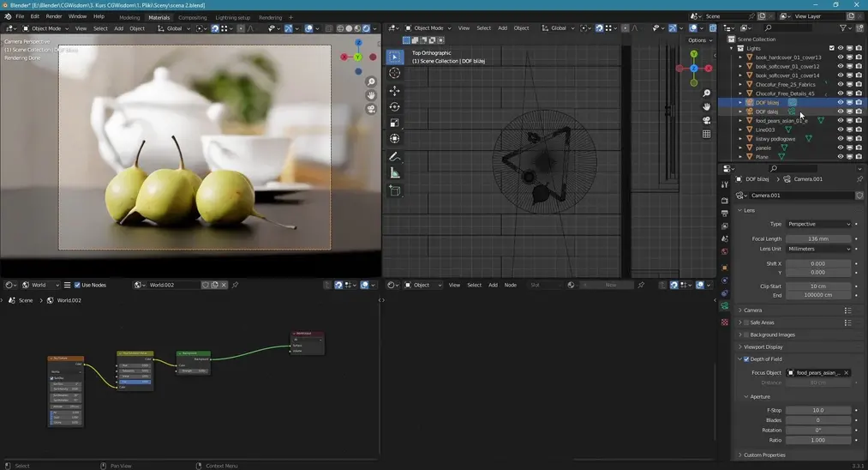Toggle camera view icon in right viewport
This screenshot has width=868, height=470.
707,120
